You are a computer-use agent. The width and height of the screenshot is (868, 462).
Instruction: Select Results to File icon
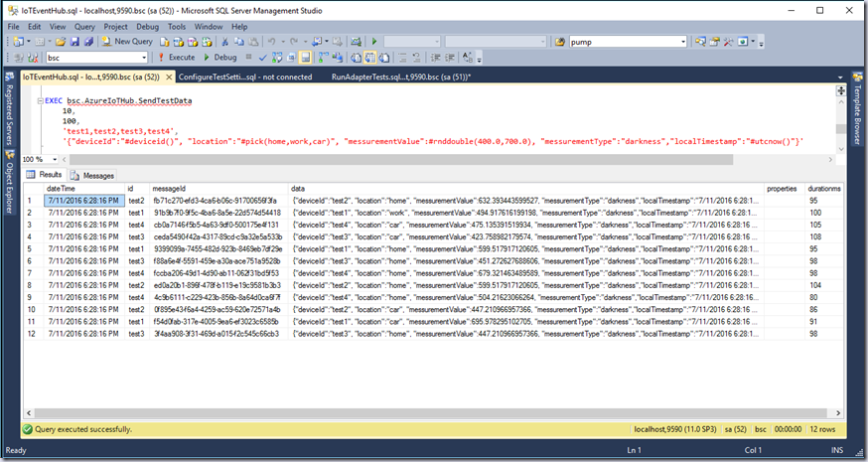pyautogui.click(x=384, y=57)
